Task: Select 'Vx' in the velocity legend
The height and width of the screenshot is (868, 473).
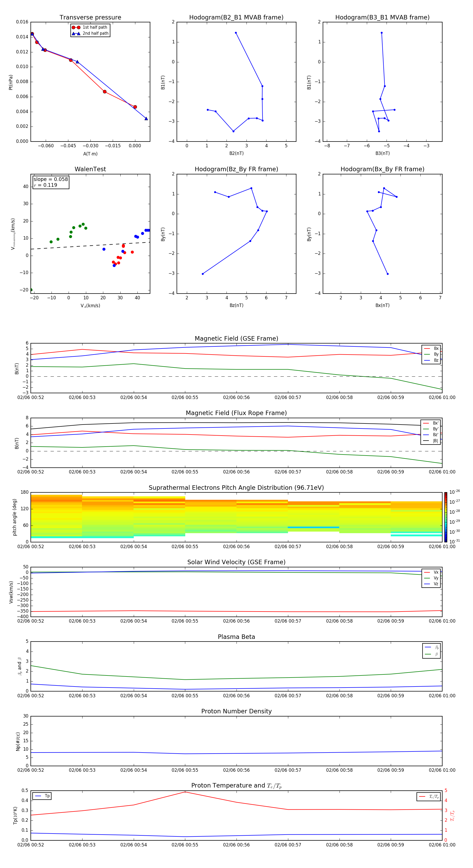Action: pos(431,572)
